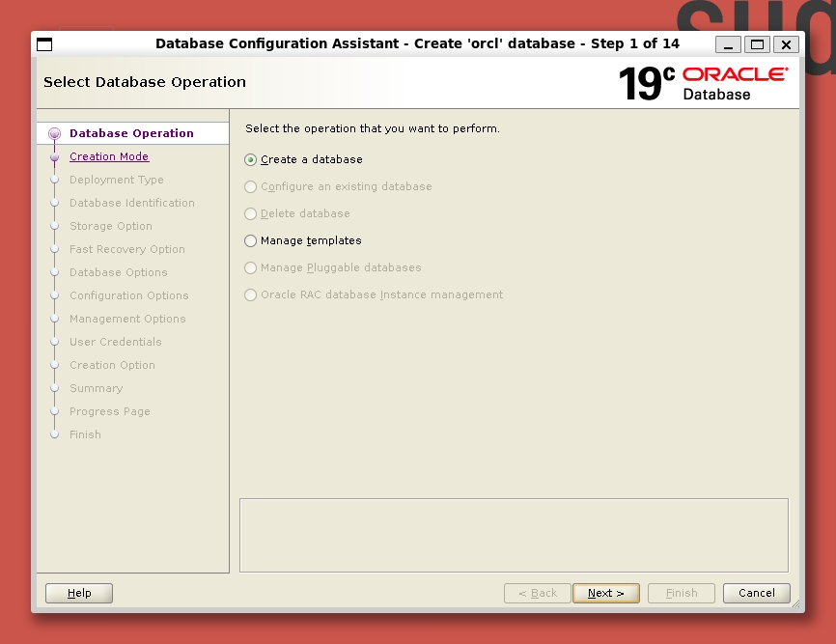The image size is (836, 644).
Task: Select Oracle RAC database Instance management
Action: click(251, 295)
